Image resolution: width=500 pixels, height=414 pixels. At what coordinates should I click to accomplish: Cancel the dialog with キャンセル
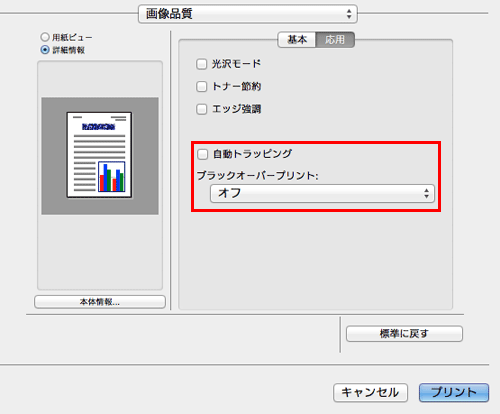pos(370,392)
